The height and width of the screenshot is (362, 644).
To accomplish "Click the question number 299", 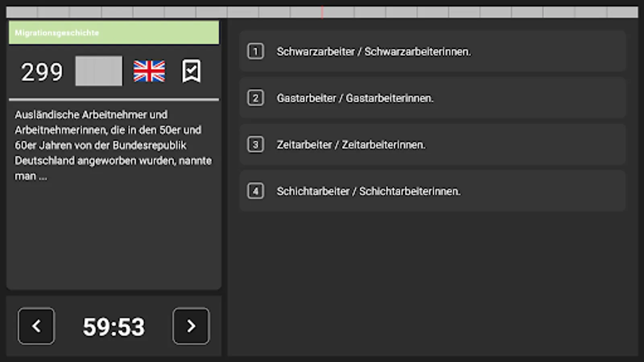I will pyautogui.click(x=42, y=72).
